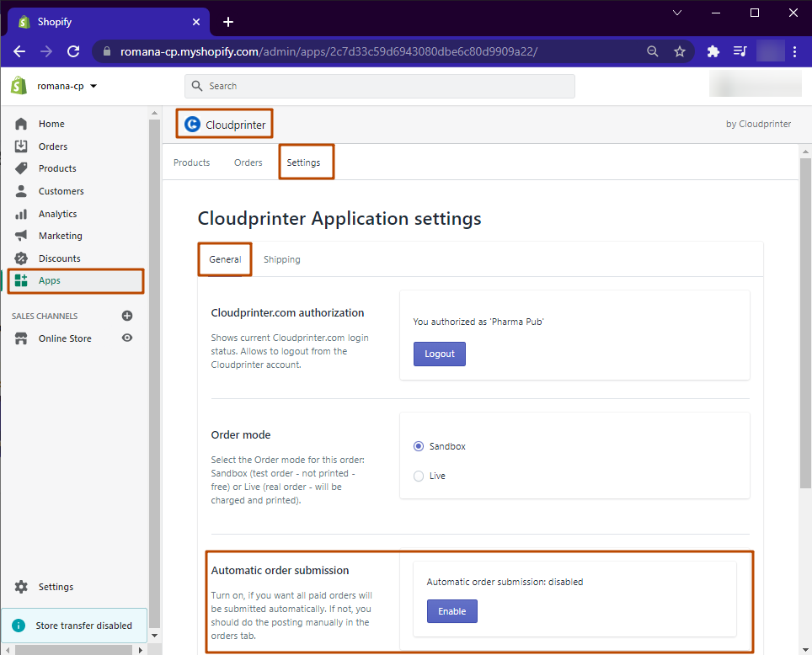The height and width of the screenshot is (655, 812).
Task: Click the browser forward arrow
Action: [x=46, y=51]
